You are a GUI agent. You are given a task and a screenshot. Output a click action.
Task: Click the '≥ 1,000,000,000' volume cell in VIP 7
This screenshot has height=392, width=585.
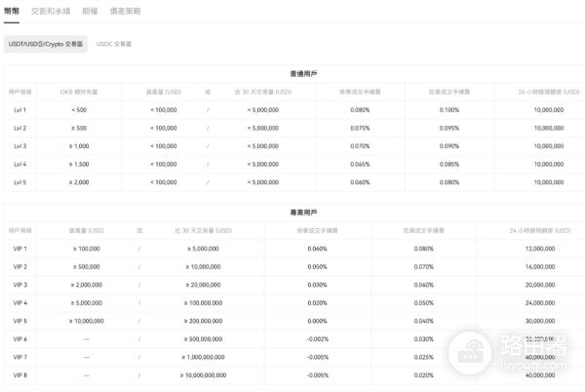coord(204,357)
